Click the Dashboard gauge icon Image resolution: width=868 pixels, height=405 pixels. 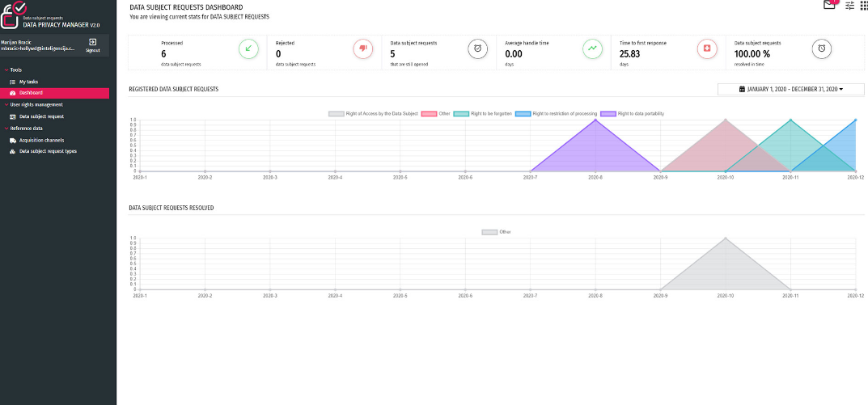coord(13,93)
